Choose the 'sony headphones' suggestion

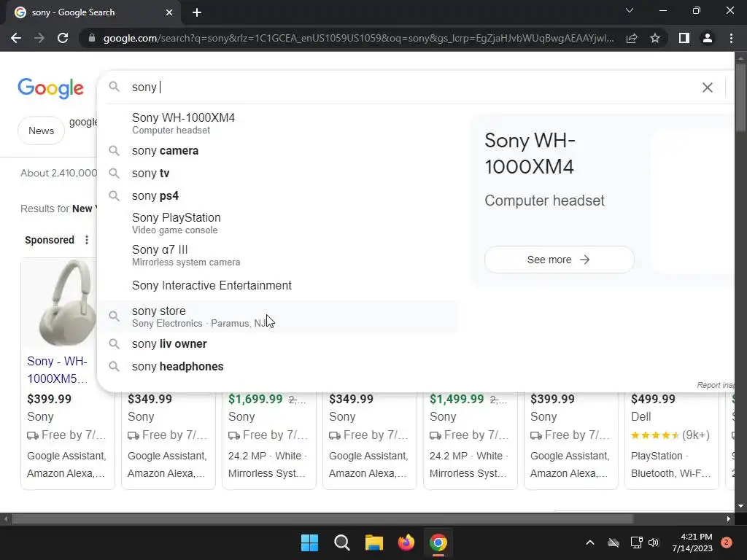coord(279,366)
